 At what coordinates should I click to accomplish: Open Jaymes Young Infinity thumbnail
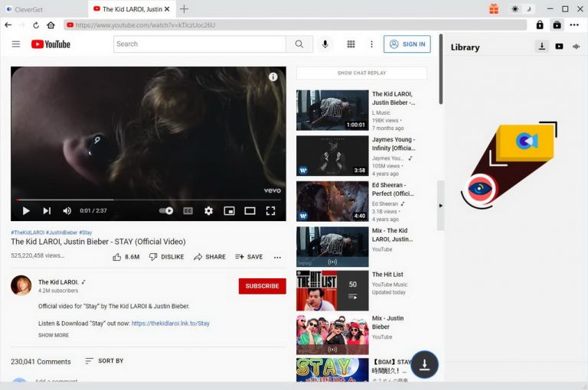click(x=332, y=156)
